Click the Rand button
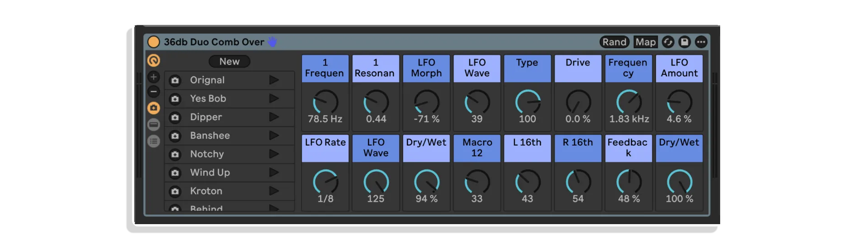 pyautogui.click(x=614, y=42)
